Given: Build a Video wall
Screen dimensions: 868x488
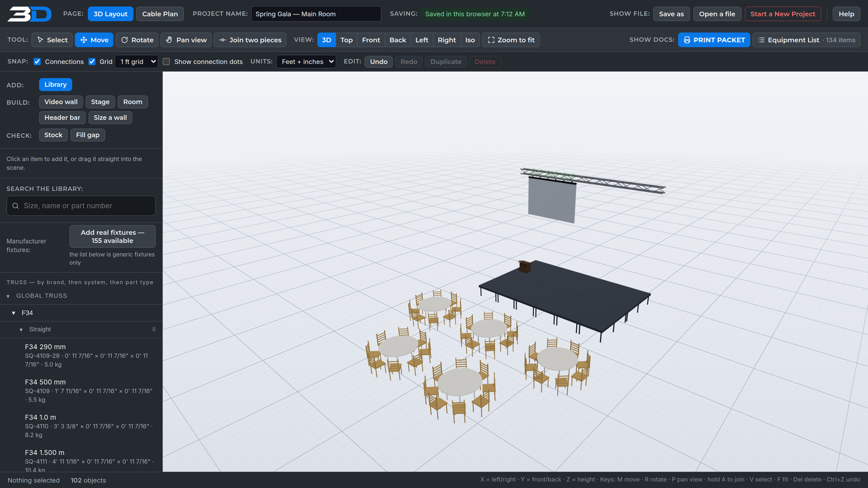Looking at the screenshot, I should coord(61,102).
